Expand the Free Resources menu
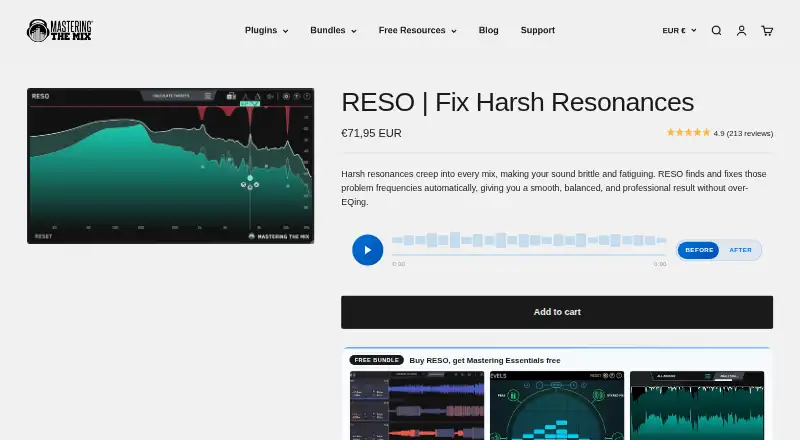800x440 pixels. (x=417, y=31)
